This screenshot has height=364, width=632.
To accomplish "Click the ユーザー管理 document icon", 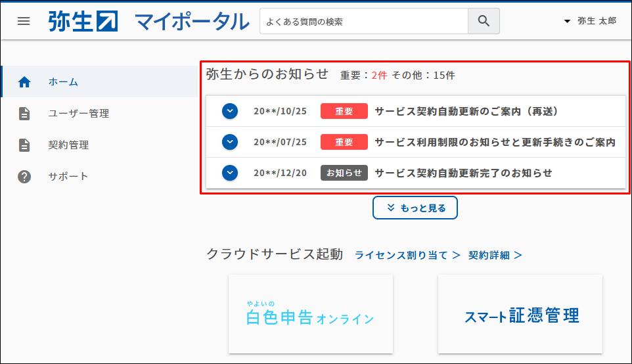I will tap(24, 114).
